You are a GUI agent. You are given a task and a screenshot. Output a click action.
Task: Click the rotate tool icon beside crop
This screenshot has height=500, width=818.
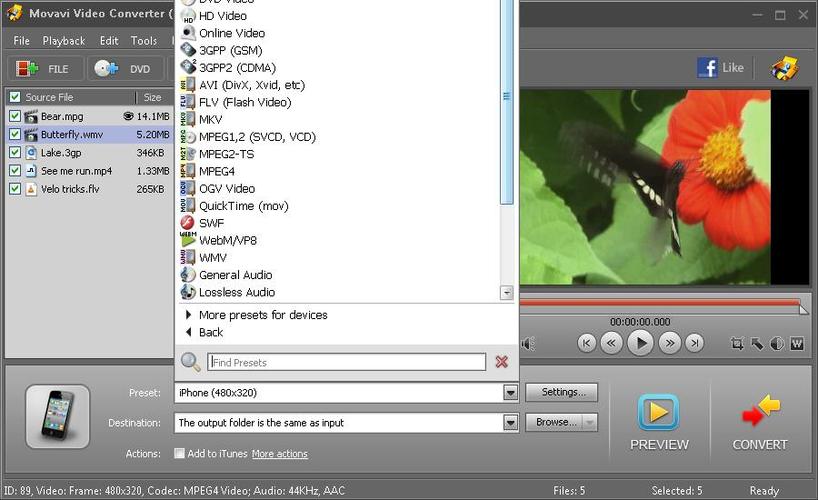(x=757, y=343)
